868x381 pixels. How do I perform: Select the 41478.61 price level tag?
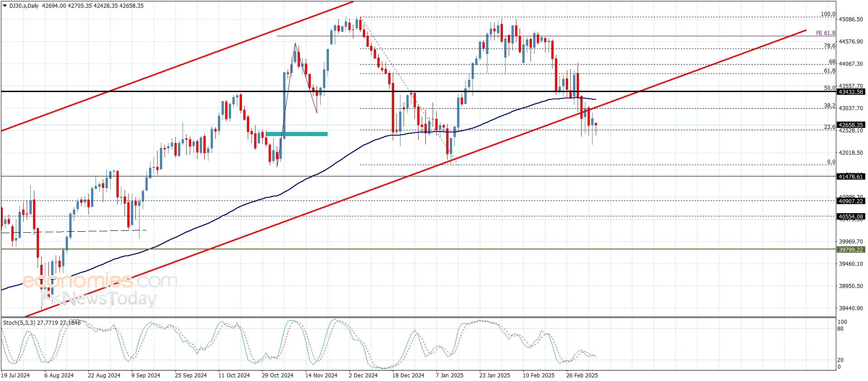[851, 176]
